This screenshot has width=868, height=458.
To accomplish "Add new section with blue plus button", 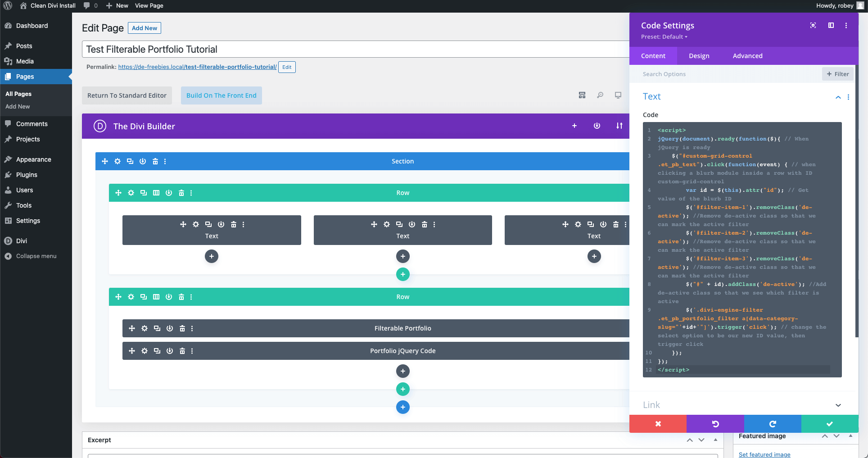I will tap(403, 407).
